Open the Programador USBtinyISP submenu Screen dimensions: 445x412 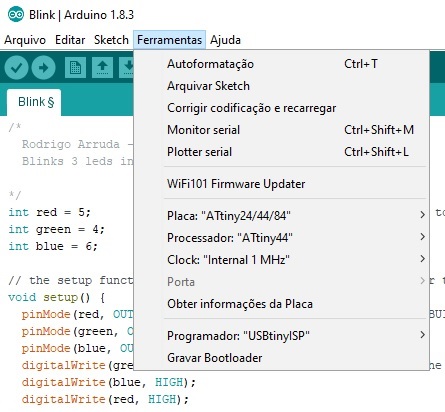296,335
